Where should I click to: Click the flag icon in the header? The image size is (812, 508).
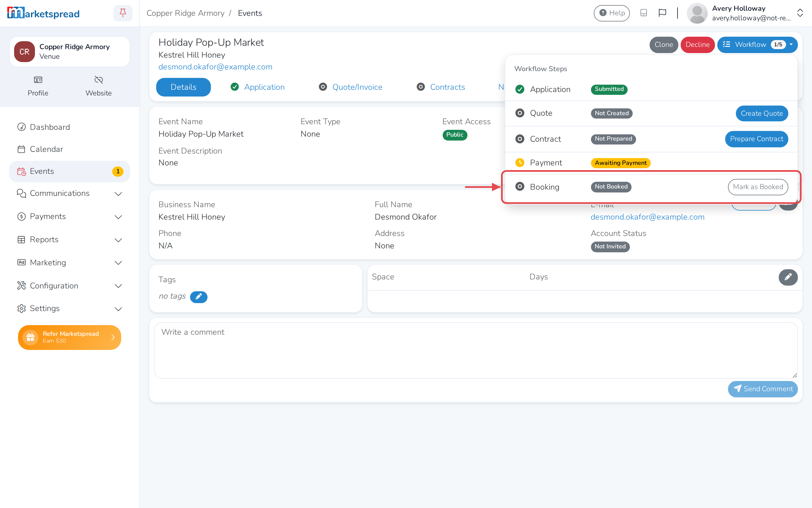click(x=662, y=13)
